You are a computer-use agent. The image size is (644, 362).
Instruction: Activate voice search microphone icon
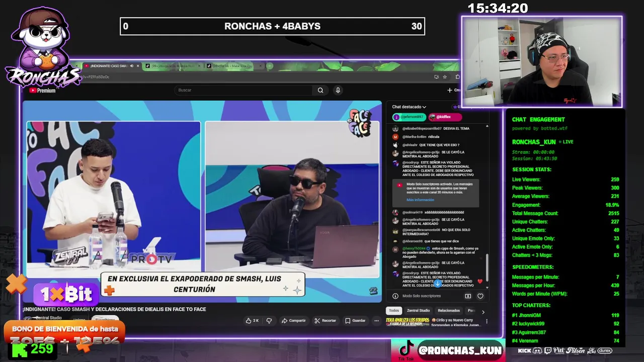click(x=338, y=90)
